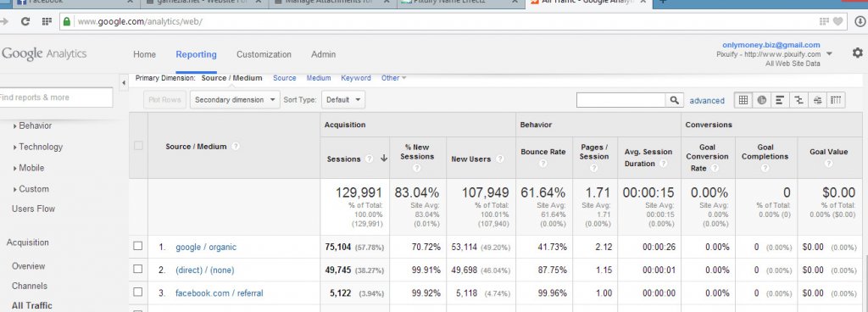This screenshot has width=868, height=312.
Task: Check the google / organic row checkbox
Action: [x=138, y=246]
